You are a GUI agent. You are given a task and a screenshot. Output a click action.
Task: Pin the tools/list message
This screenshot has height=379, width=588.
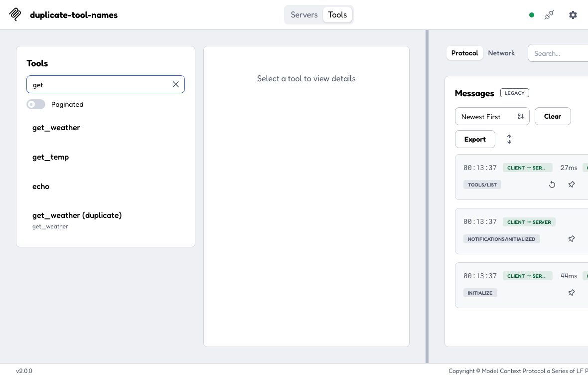(x=572, y=185)
